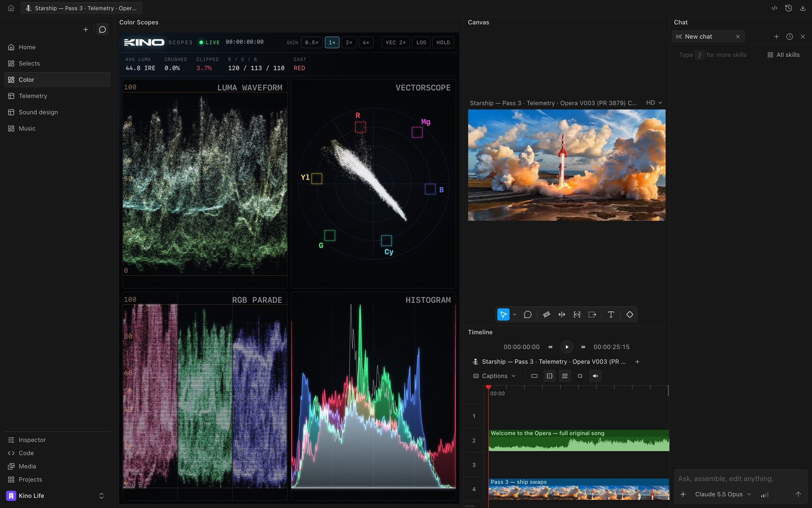Select the Starship project tab in the top bar
The width and height of the screenshot is (812, 508).
[82, 8]
